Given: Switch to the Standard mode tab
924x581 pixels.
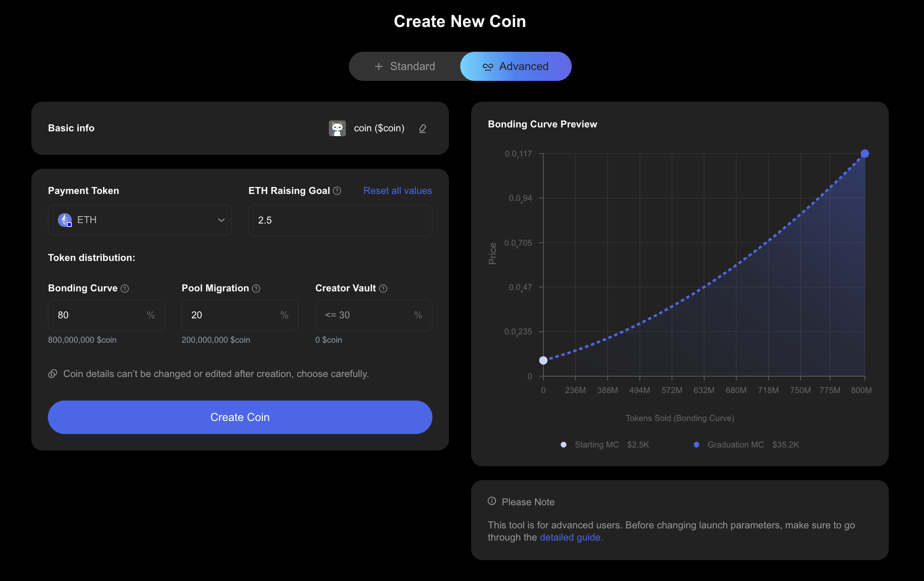Looking at the screenshot, I should point(405,67).
